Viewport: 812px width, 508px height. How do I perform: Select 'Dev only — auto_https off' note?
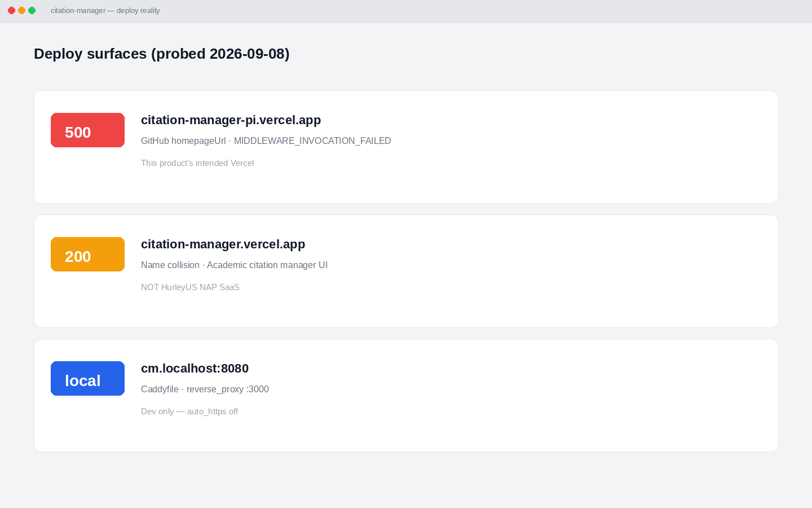(x=189, y=411)
